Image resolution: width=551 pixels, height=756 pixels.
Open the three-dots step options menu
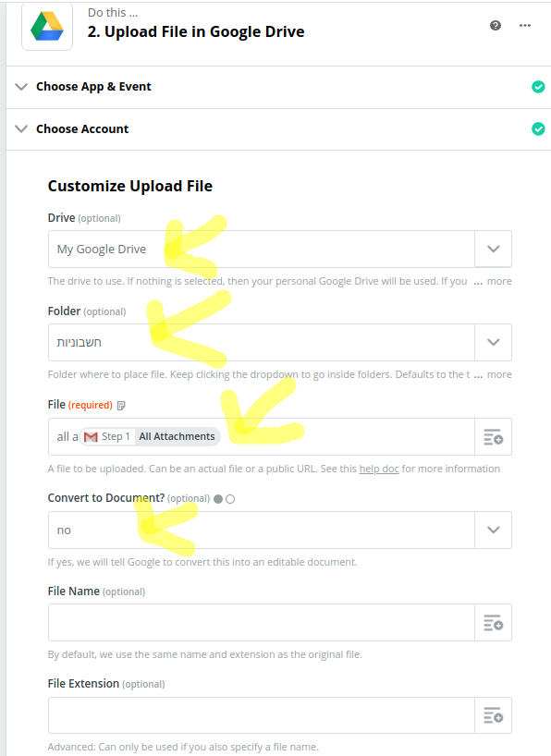click(x=525, y=26)
